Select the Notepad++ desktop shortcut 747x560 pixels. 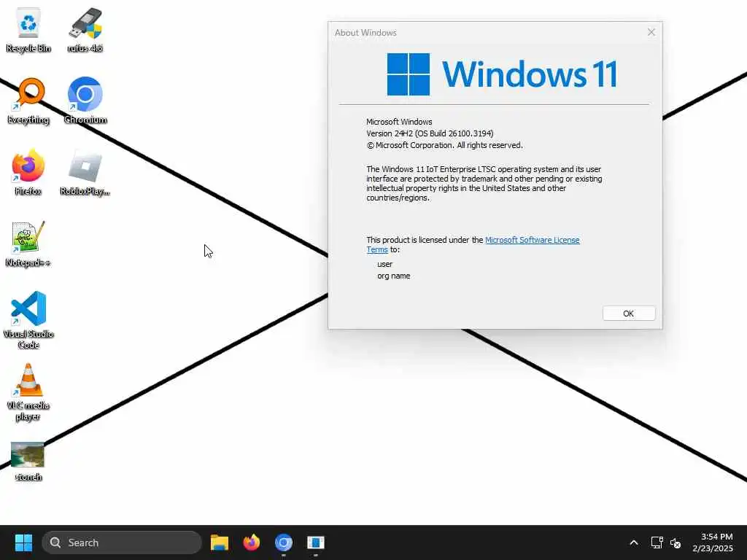tap(28, 244)
